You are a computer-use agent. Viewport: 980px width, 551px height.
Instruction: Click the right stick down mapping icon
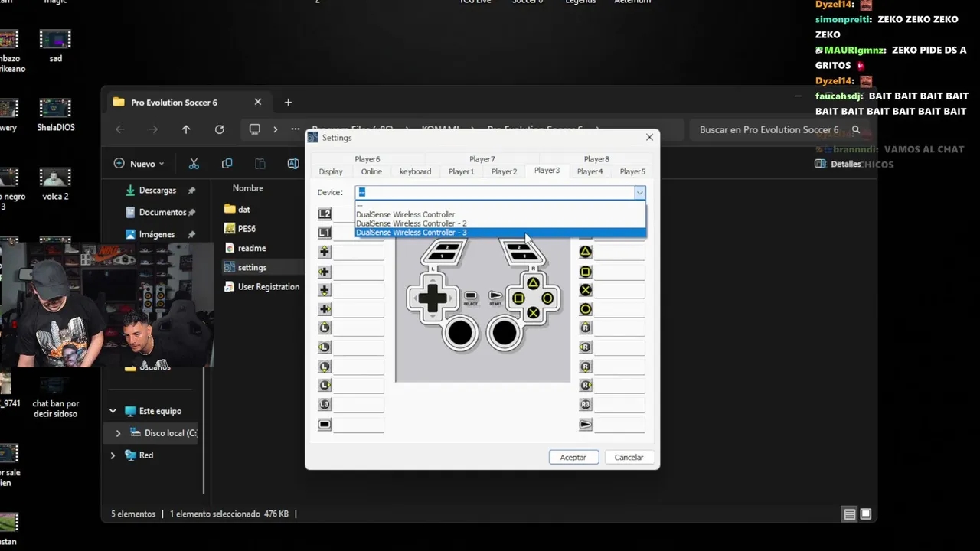click(x=586, y=367)
